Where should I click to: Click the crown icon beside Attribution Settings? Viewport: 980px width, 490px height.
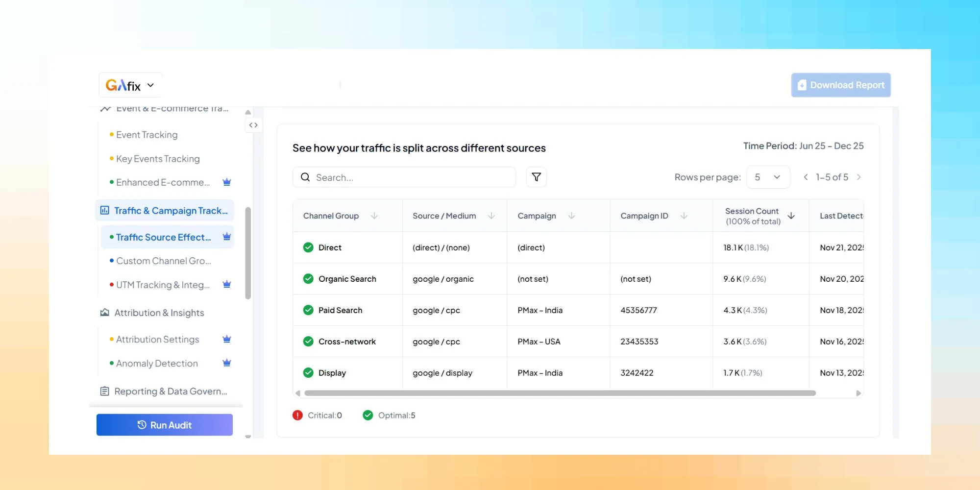pos(226,339)
